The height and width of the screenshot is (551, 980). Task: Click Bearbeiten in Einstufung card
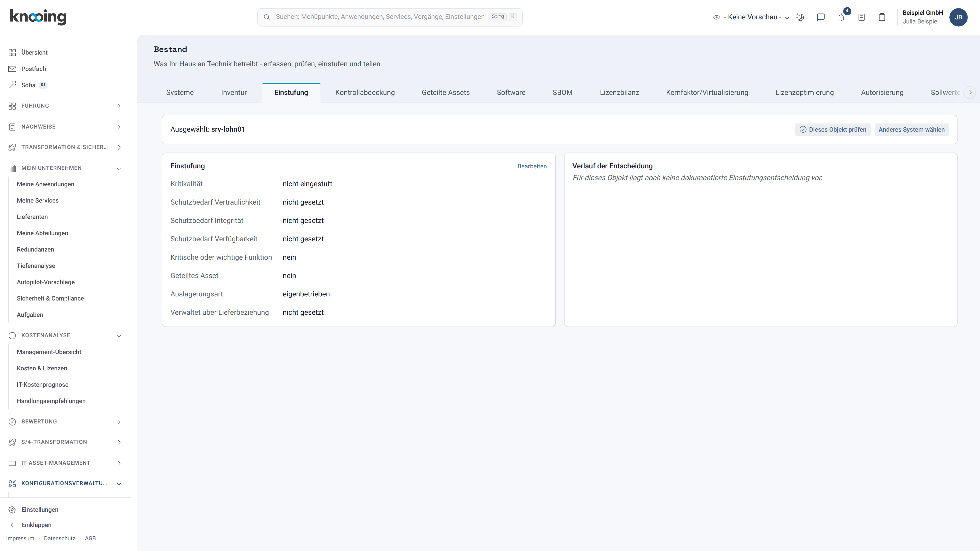[532, 166]
